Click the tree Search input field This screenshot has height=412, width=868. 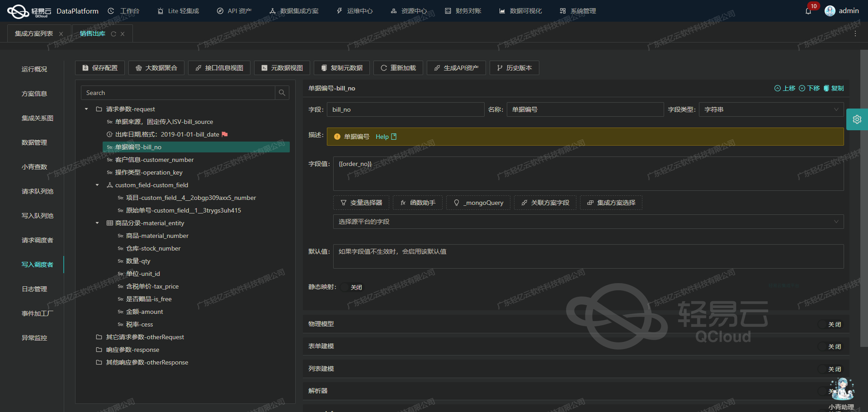click(x=178, y=93)
